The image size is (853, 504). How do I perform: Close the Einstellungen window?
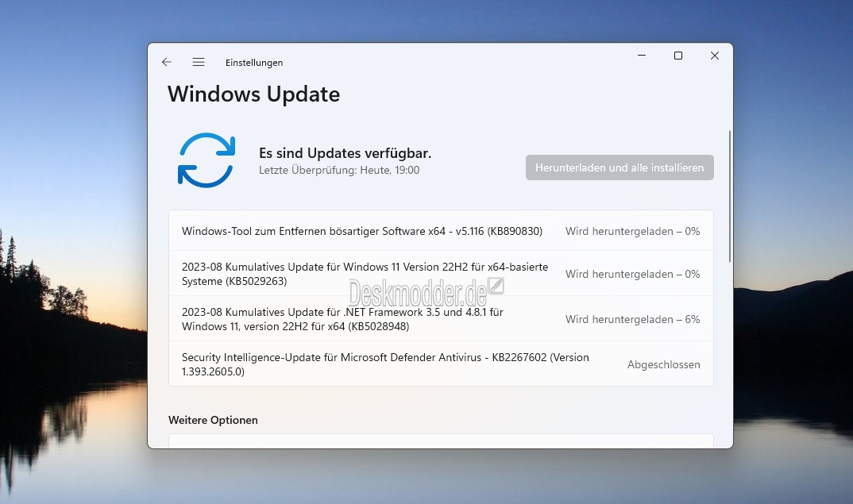click(x=715, y=56)
